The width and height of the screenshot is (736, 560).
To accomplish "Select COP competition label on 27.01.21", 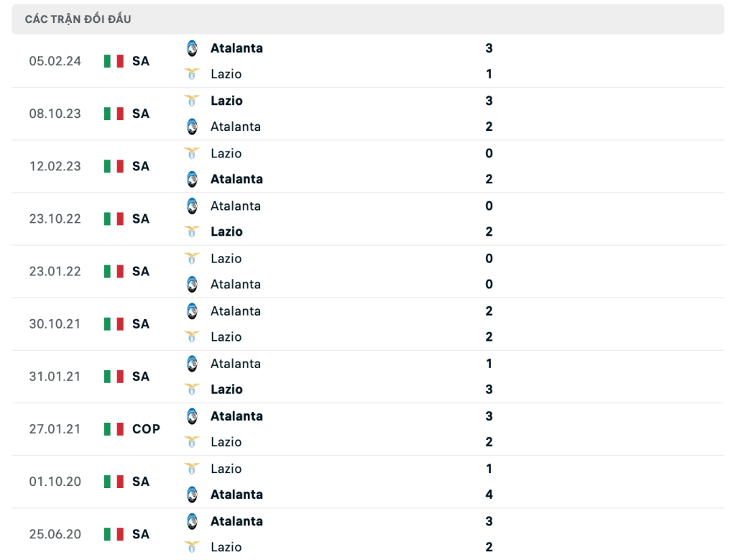I will [146, 429].
